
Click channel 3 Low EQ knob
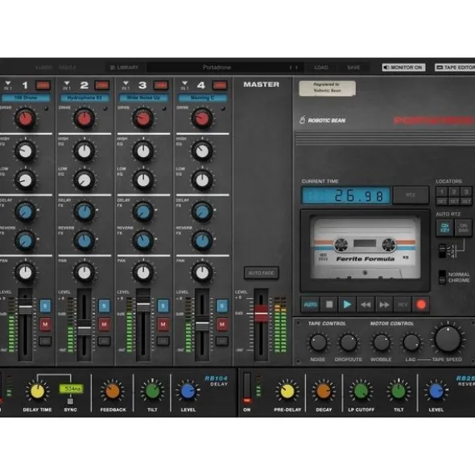click(x=143, y=180)
